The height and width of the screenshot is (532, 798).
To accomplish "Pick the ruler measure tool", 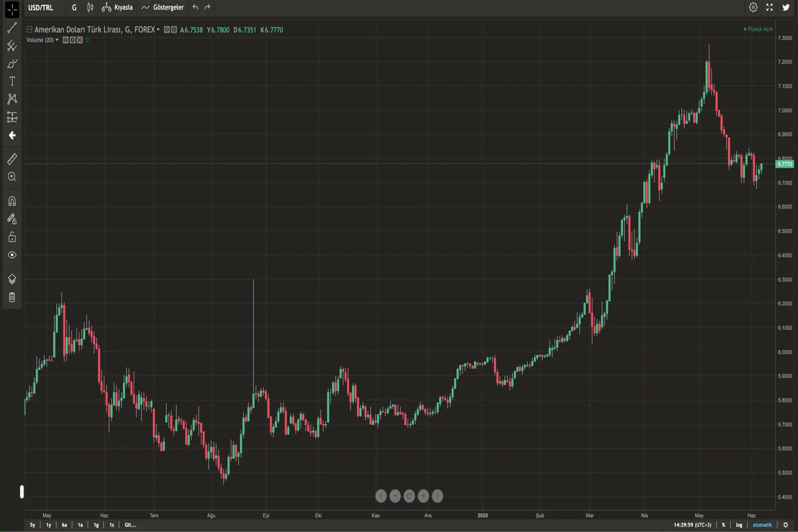I will tap(12, 159).
